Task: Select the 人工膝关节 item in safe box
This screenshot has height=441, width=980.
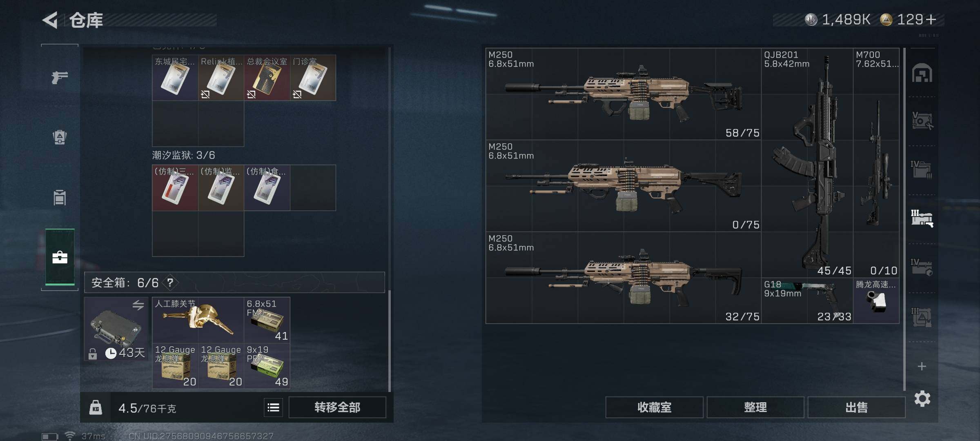Action: pos(198,320)
